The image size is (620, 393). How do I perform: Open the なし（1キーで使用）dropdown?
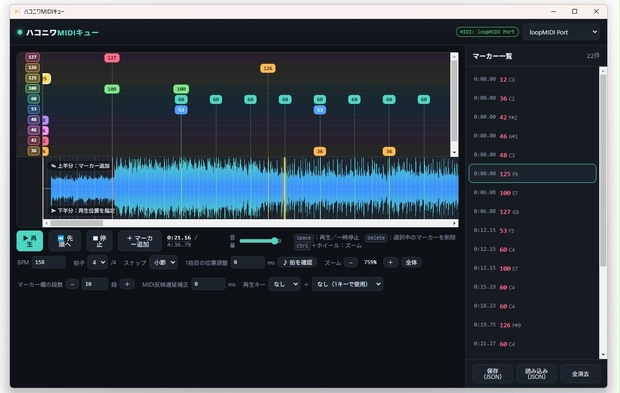click(348, 284)
